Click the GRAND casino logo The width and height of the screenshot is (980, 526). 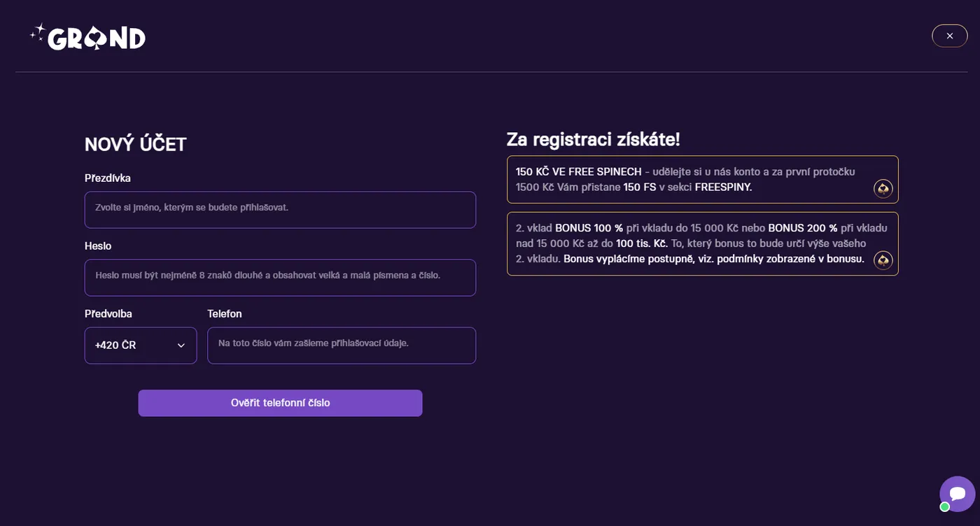[87, 36]
